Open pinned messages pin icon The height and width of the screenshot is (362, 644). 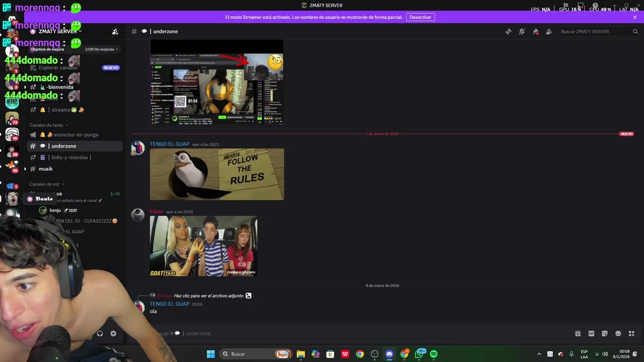(535, 31)
